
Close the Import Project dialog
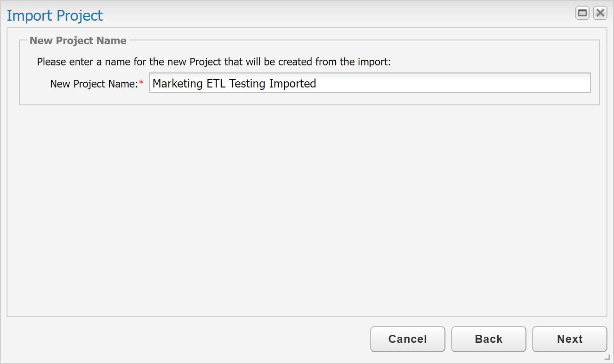pyautogui.click(x=600, y=13)
